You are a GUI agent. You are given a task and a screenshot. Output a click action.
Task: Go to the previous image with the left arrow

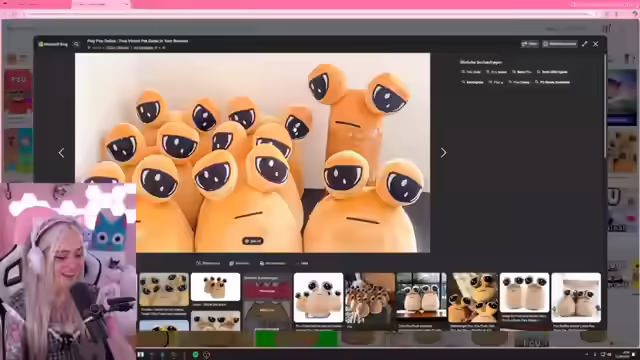61,153
